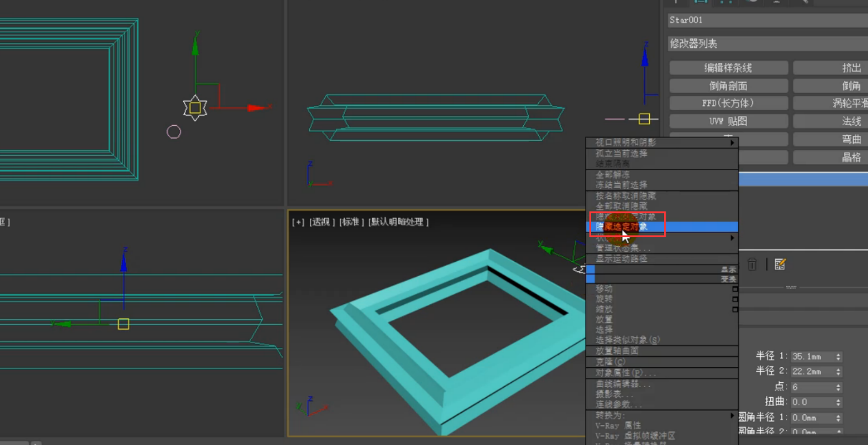Screen dimensions: 868x445
Task: Click the 编辑样条线 modifier button
Action: point(728,68)
